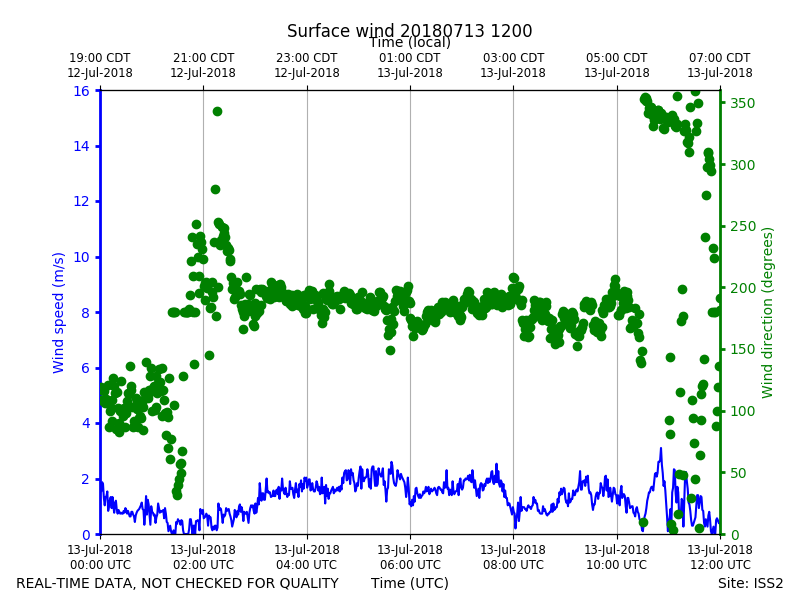The width and height of the screenshot is (800, 600).
Task: Click the '07:00 CDT 13-Jul-2018' top tick label
Action: click(720, 65)
